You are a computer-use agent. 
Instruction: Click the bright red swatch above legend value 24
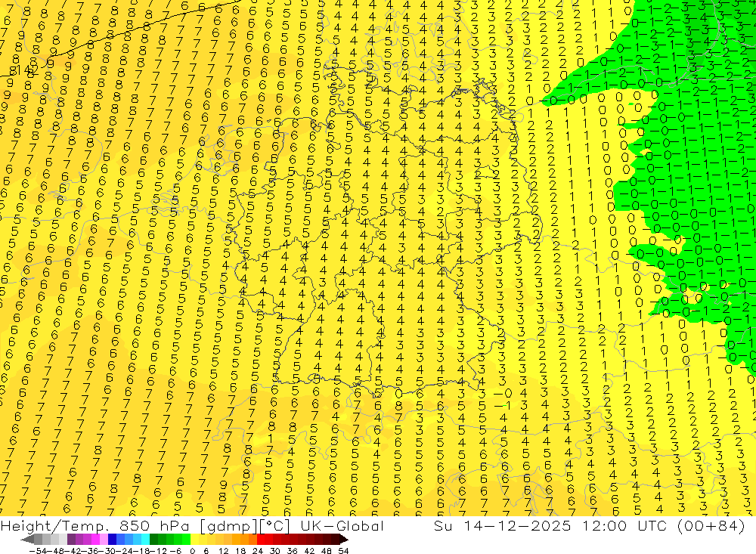[x=261, y=539]
